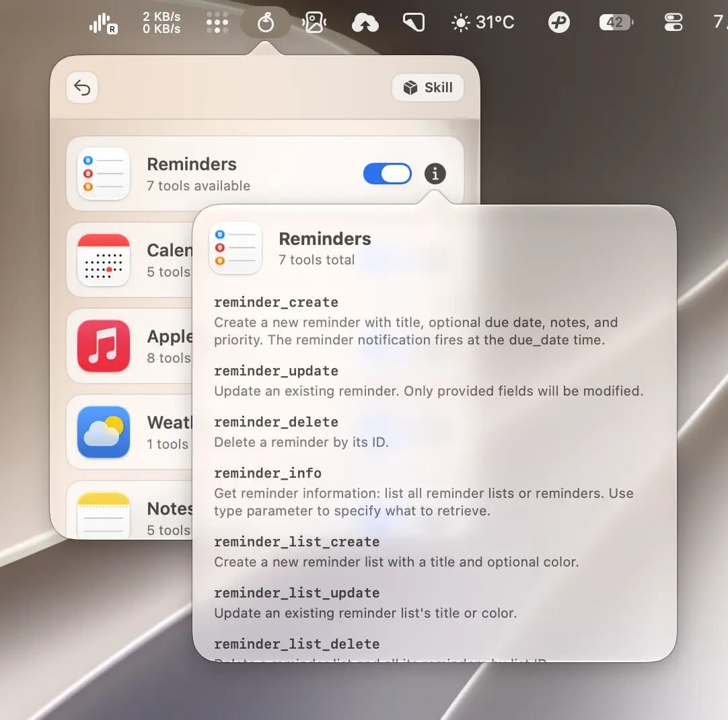Close Reminders info with the i button

pyautogui.click(x=435, y=174)
